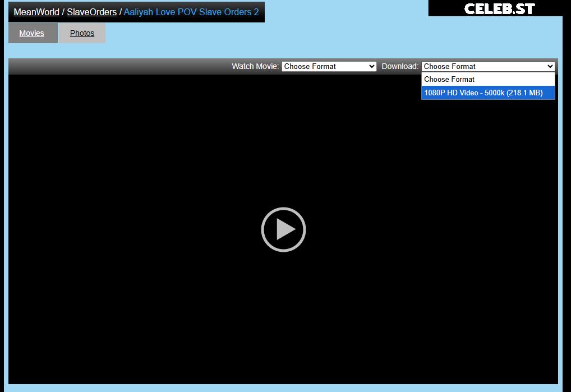The width and height of the screenshot is (571, 392).
Task: Click the CELEB.ST logo
Action: coord(499,9)
